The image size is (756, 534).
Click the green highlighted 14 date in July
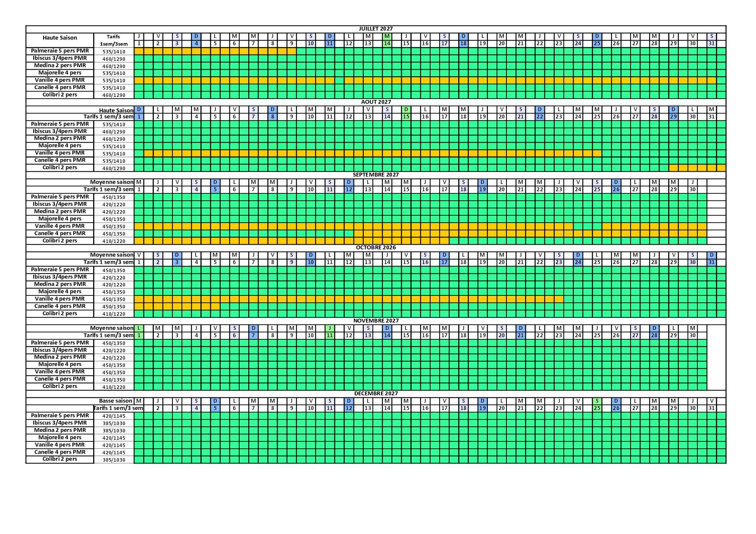click(x=387, y=43)
